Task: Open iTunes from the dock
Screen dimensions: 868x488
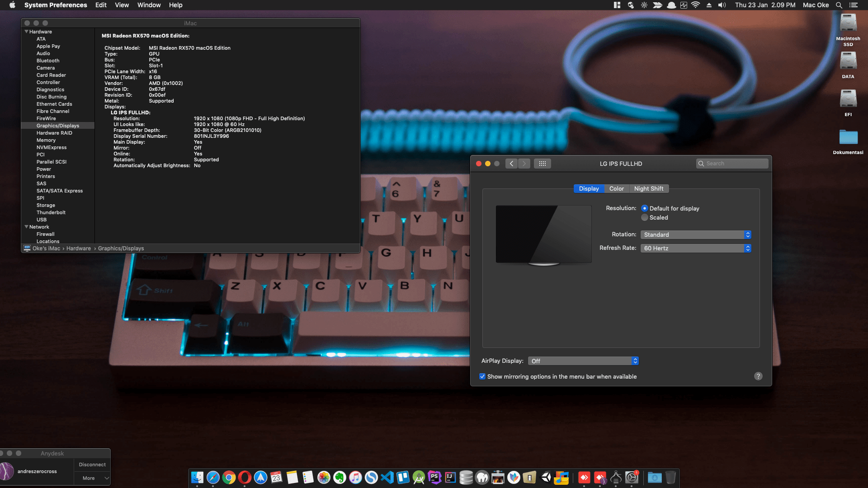Action: (x=355, y=477)
